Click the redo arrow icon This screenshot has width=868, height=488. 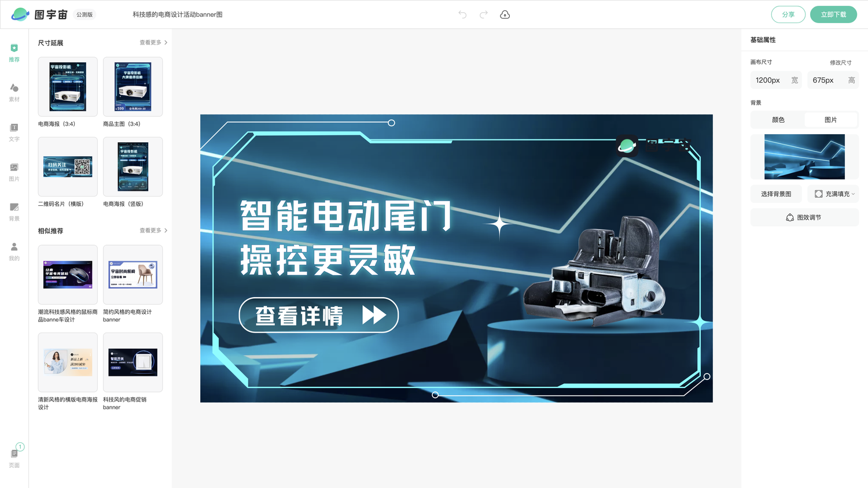pyautogui.click(x=484, y=14)
